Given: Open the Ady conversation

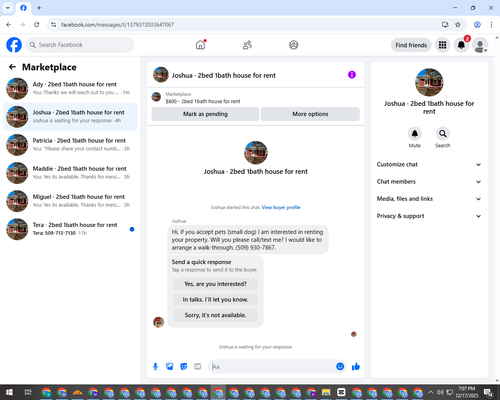Looking at the screenshot, I should 70,89.
